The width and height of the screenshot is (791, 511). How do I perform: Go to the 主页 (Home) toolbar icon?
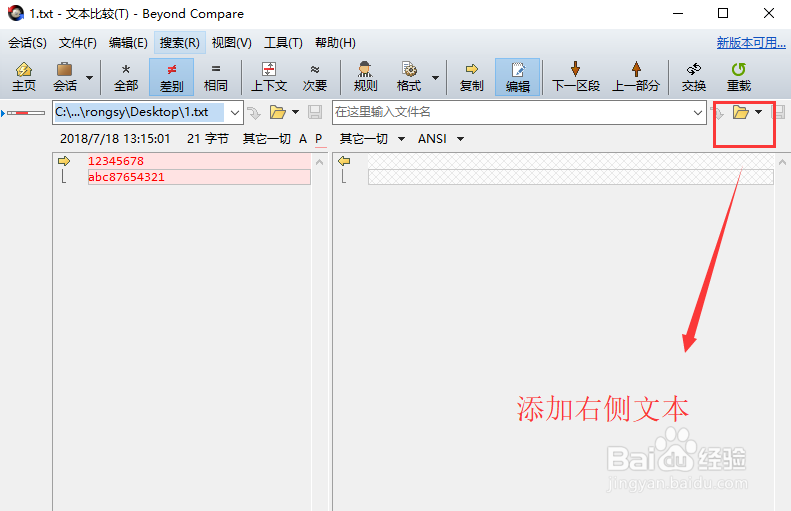pyautogui.click(x=24, y=77)
